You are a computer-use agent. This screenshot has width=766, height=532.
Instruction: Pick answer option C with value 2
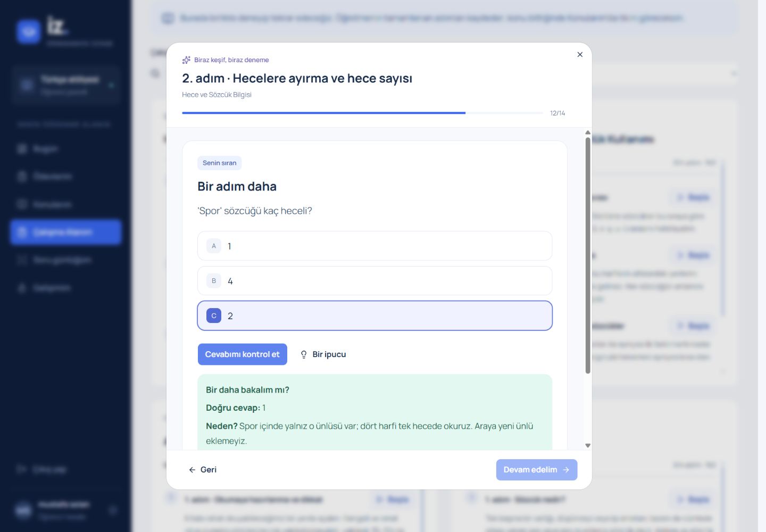pyautogui.click(x=374, y=315)
